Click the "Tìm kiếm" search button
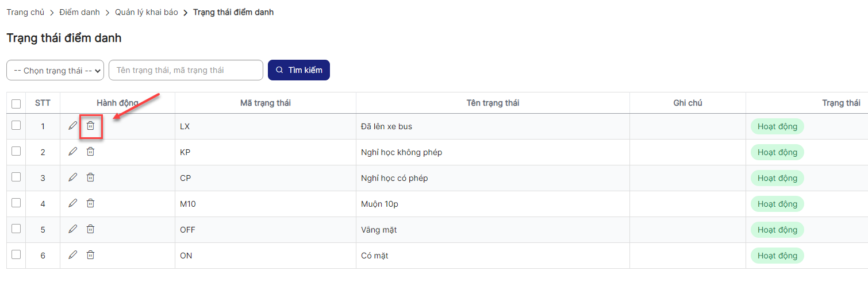This screenshot has width=868, height=286. tap(299, 70)
